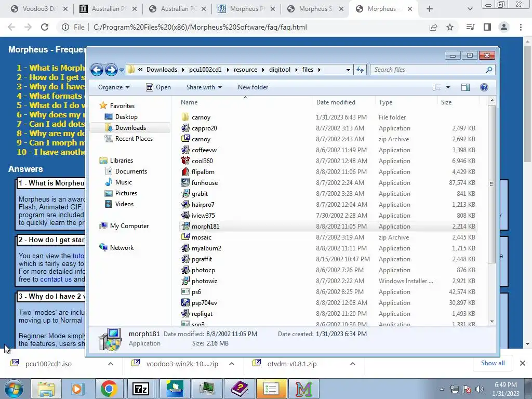Select the flipalbm application icon
The width and height of the screenshot is (532, 399).
[185, 171]
